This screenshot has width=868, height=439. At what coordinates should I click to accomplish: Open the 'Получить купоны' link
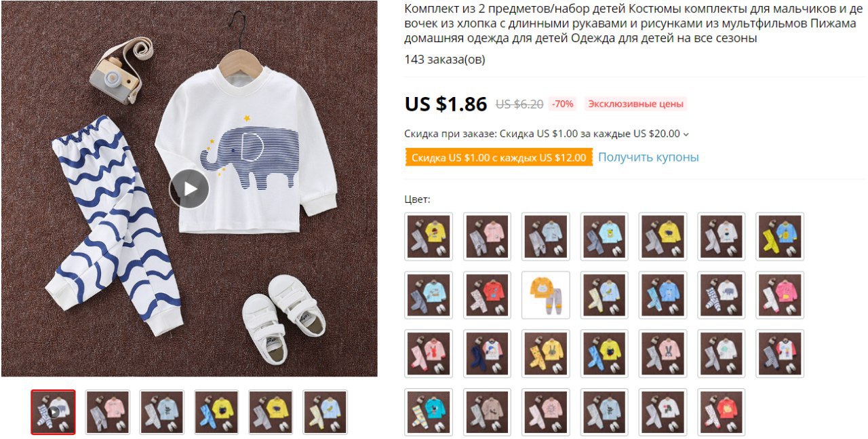648,157
